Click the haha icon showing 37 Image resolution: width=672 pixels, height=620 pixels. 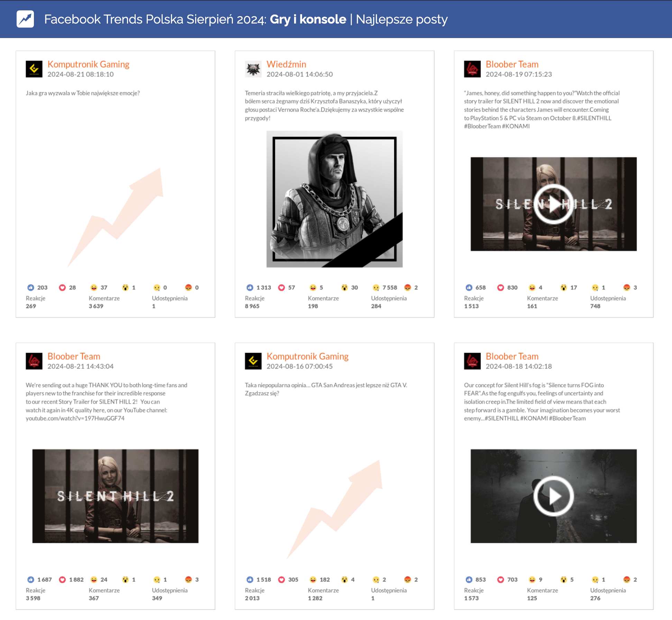coord(94,288)
